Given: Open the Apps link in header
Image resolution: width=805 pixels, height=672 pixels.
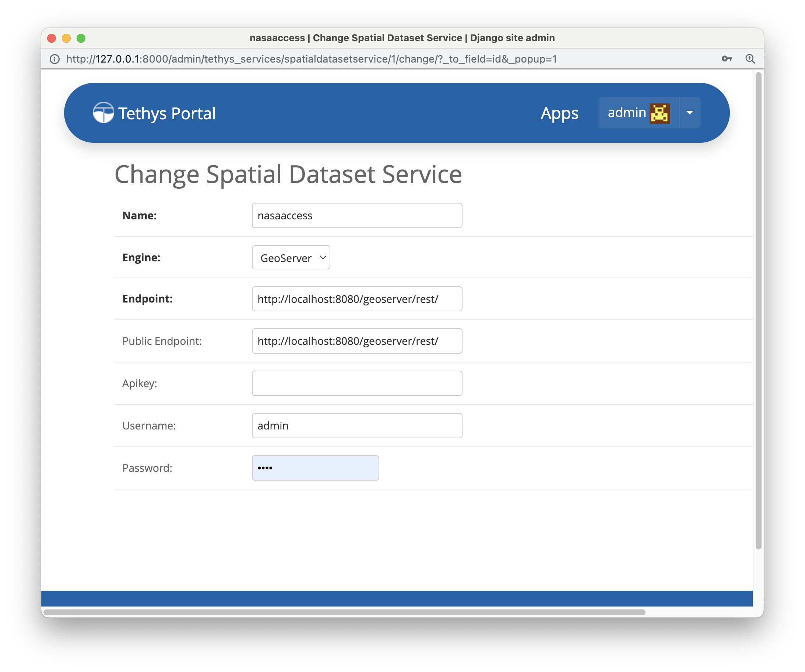Looking at the screenshot, I should pyautogui.click(x=559, y=113).
